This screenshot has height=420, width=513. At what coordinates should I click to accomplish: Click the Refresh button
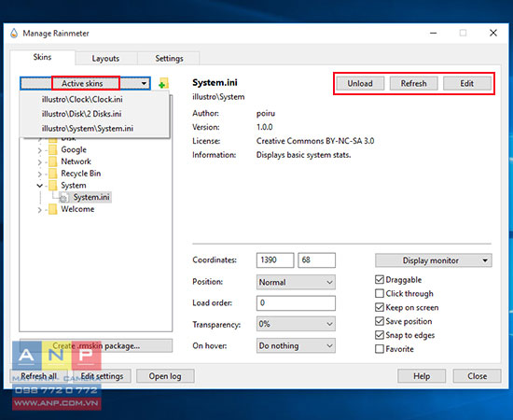pos(413,83)
